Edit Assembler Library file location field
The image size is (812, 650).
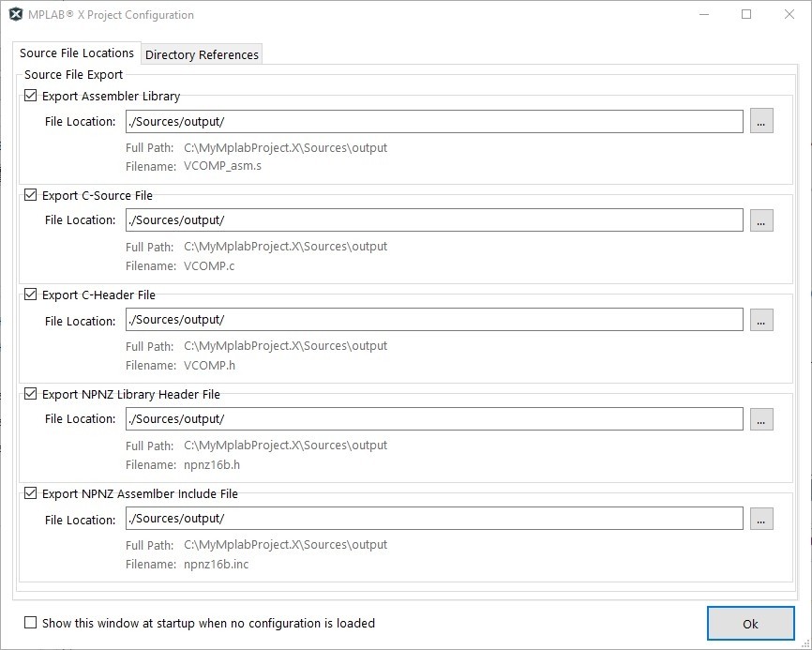point(433,121)
